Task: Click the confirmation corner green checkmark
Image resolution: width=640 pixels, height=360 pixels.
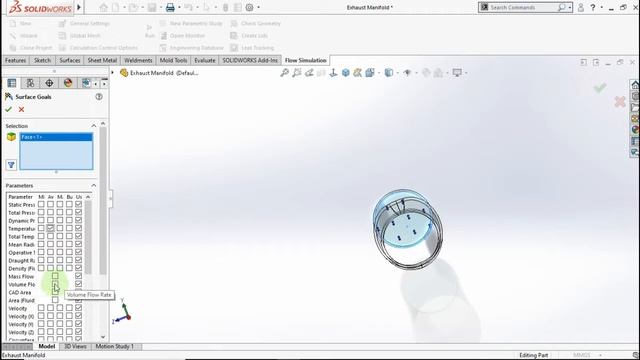Action: (x=600, y=87)
